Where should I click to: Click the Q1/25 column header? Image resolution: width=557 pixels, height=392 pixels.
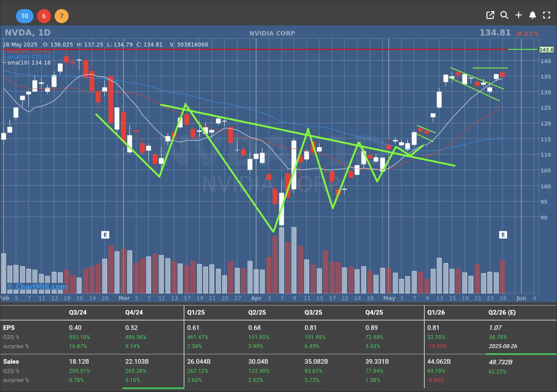[196, 312]
